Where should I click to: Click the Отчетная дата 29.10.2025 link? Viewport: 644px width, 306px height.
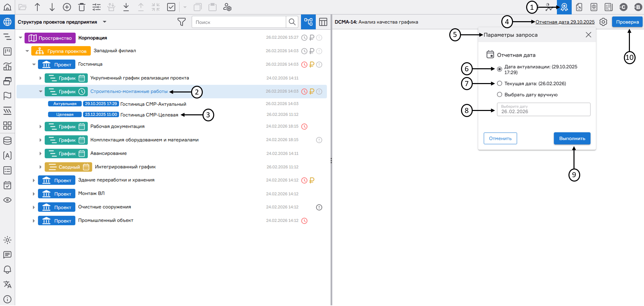(565, 22)
